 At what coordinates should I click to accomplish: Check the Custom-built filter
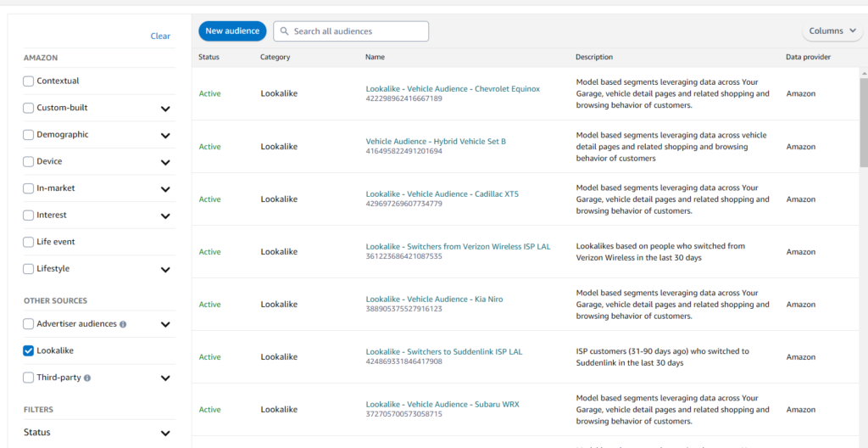pos(28,108)
